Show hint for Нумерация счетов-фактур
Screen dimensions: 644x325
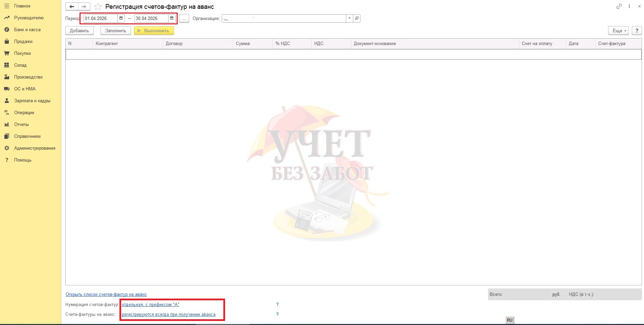[x=277, y=304]
